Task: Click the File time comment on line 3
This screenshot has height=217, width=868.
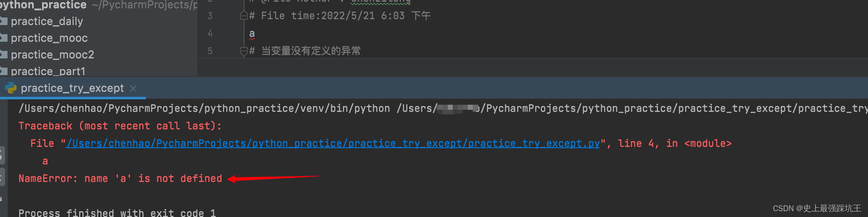Action: [x=339, y=16]
